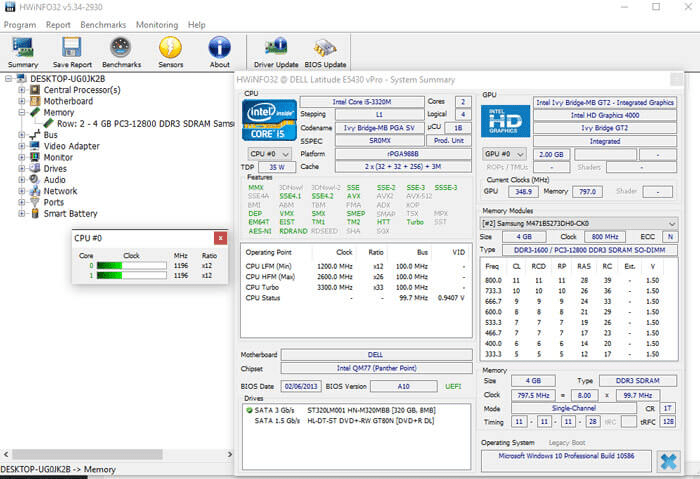Expand the Central Processor(s) tree node
Image resolution: width=700 pixels, height=479 pixels.
click(x=22, y=90)
